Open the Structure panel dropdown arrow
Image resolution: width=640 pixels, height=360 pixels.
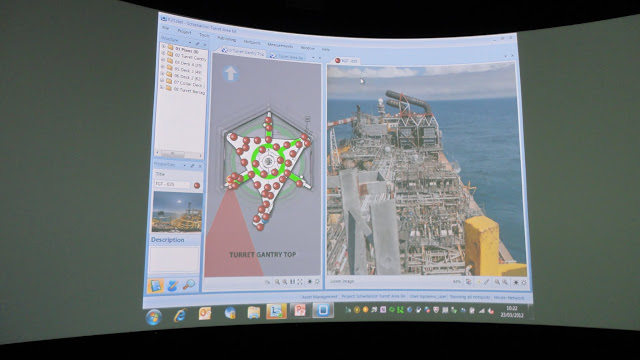click(190, 43)
